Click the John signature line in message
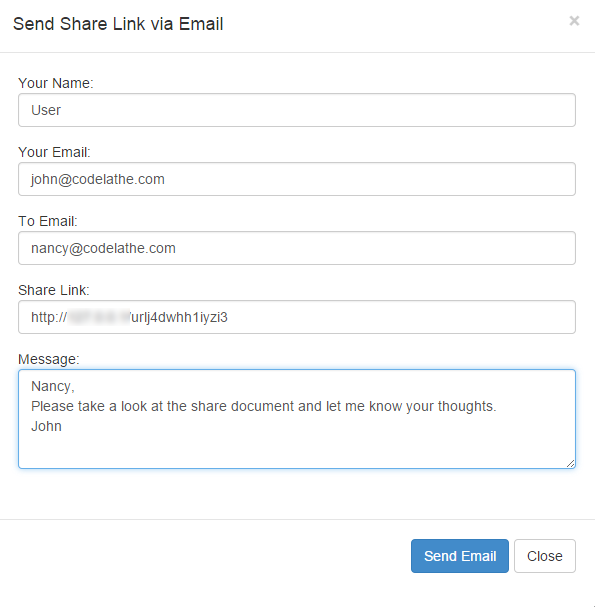Viewport: 595px width, 607px height. point(46,426)
